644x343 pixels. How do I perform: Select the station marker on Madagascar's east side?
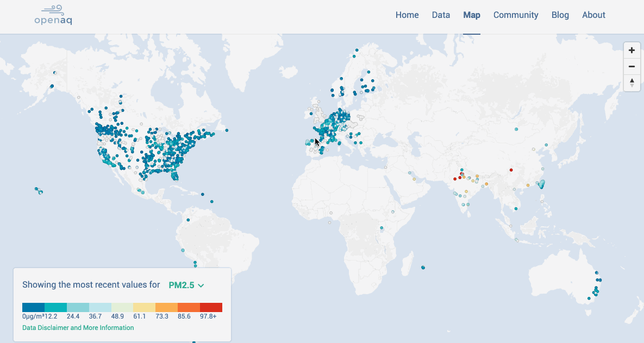click(423, 267)
